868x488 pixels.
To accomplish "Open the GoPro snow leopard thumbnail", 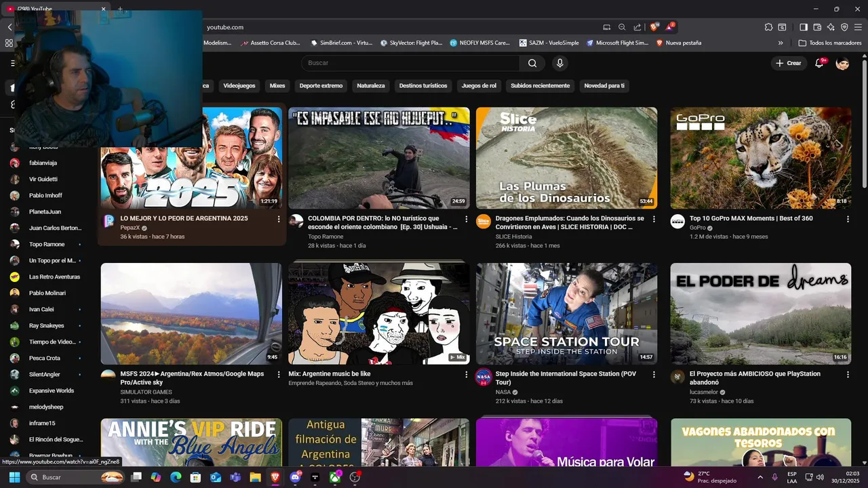I will [x=761, y=158].
